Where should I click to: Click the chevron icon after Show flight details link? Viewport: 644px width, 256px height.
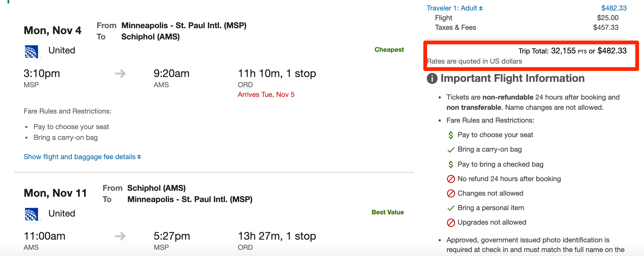coord(138,157)
